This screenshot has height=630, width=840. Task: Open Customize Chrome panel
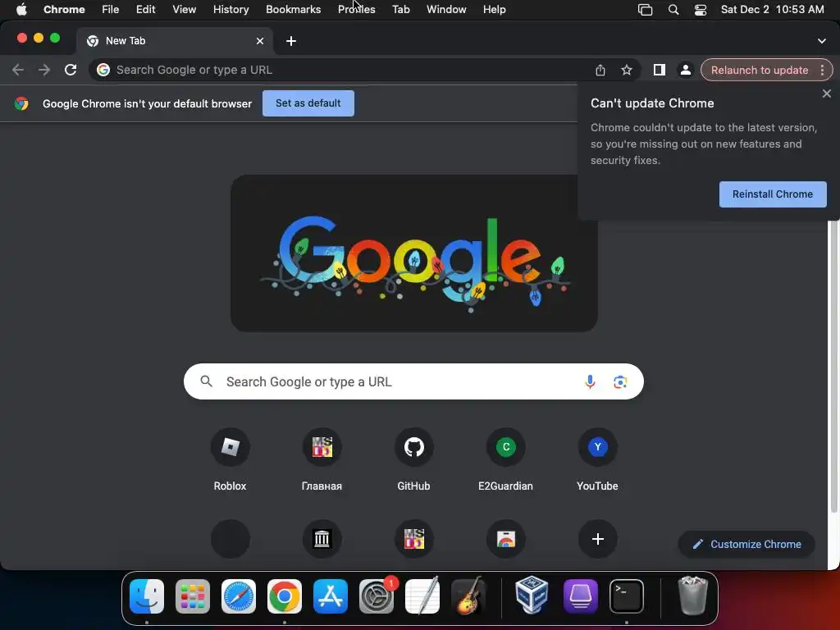(746, 545)
